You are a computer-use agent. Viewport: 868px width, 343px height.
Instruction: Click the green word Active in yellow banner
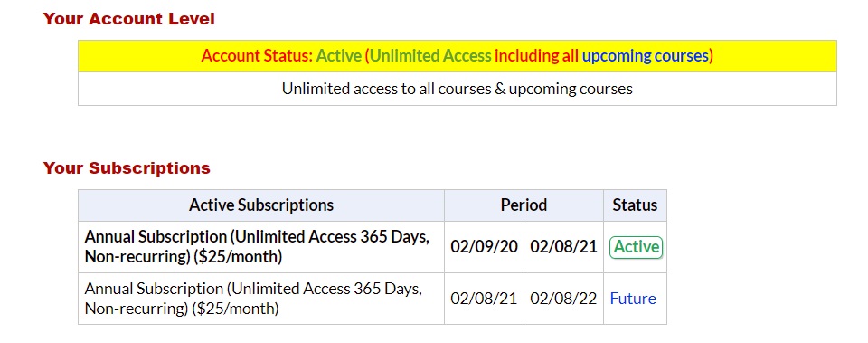coord(339,56)
